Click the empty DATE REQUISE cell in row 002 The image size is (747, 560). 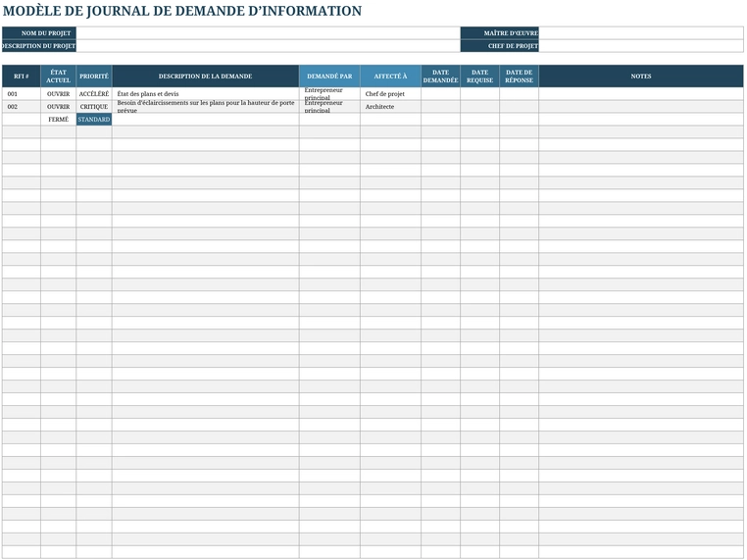(x=479, y=107)
